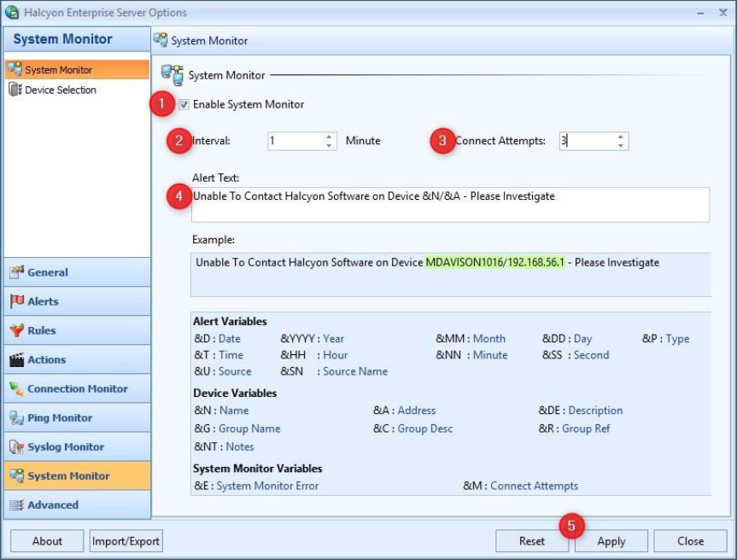Click inside the Alert Text field

(450, 205)
